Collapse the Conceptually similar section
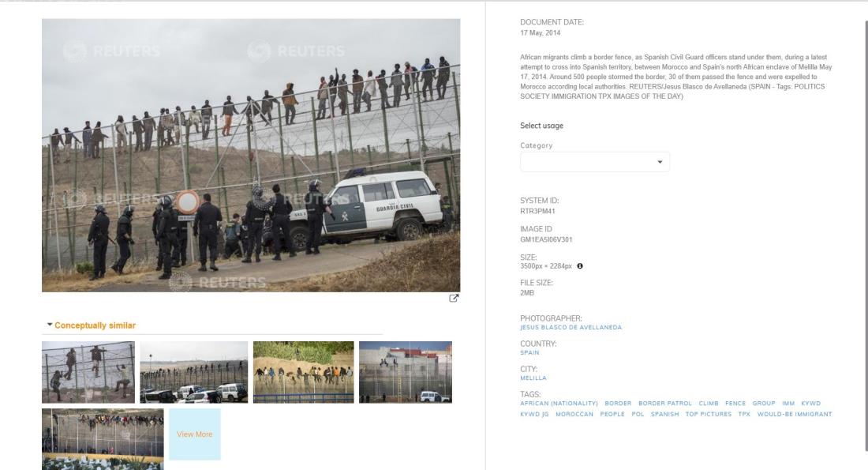 click(x=92, y=325)
